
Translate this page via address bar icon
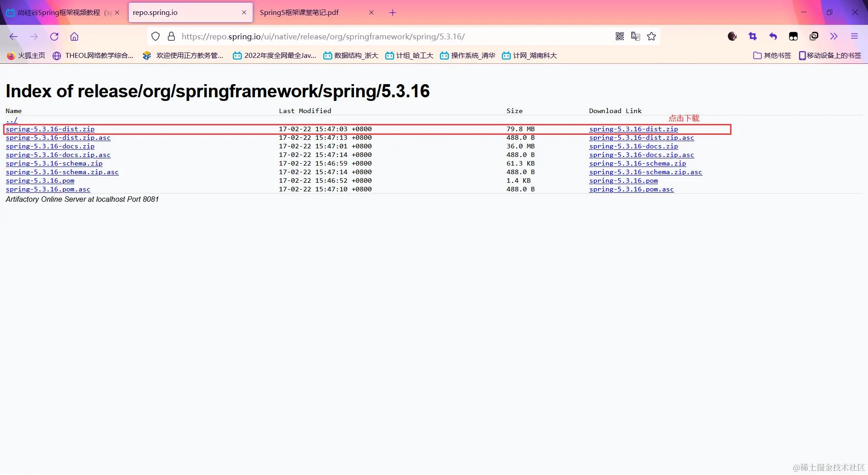click(x=636, y=37)
